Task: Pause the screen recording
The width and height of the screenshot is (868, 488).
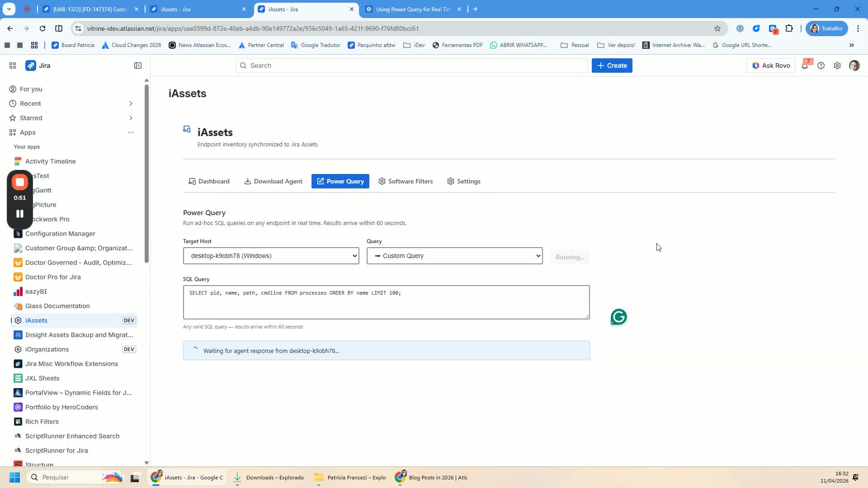Action: 20,214
